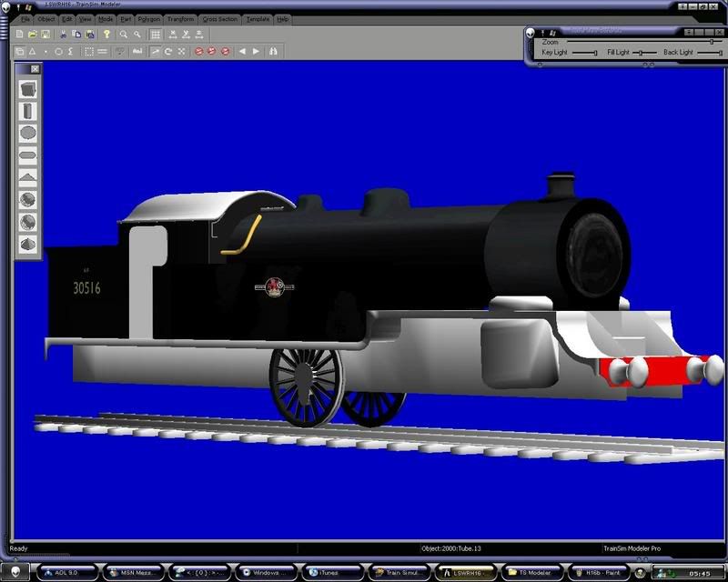Open the Transform menu

(181, 18)
